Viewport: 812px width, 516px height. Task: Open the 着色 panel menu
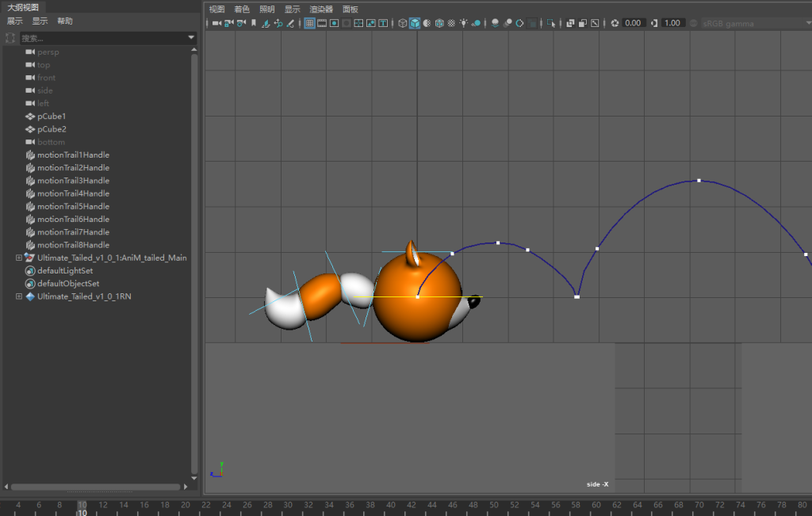point(242,10)
